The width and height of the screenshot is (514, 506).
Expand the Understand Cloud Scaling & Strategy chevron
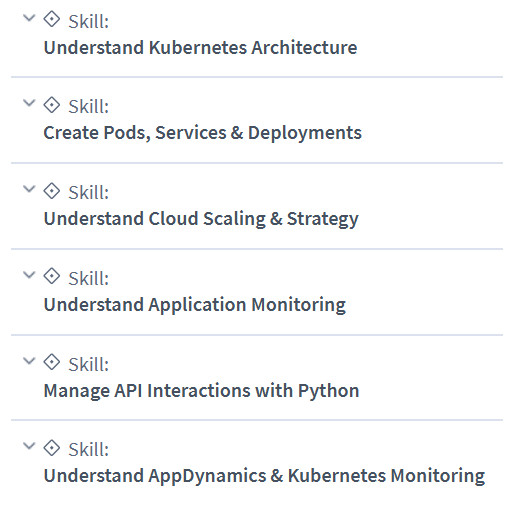tap(29, 189)
